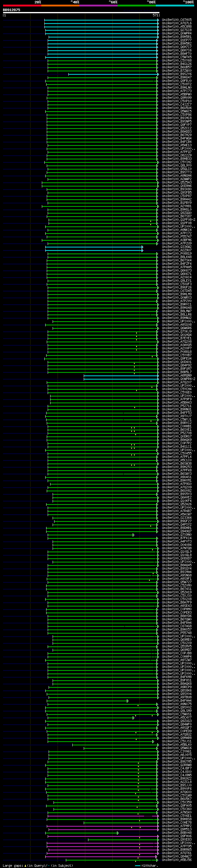Select the UniRef100_C4JBF7 label
Viewport: 197px width, 868px height.
(177, 769)
